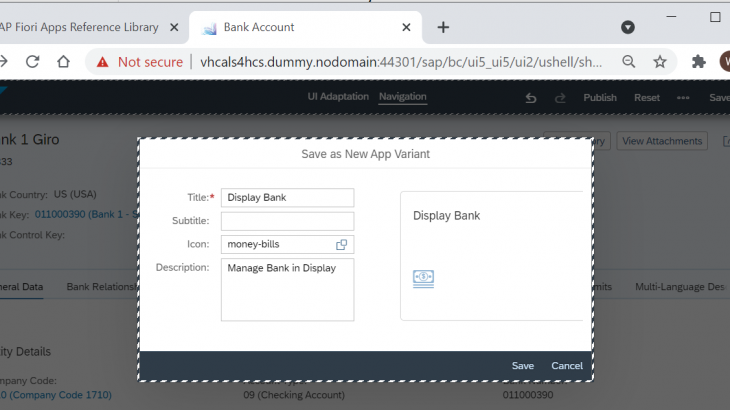Redo the adaptation change

point(560,98)
